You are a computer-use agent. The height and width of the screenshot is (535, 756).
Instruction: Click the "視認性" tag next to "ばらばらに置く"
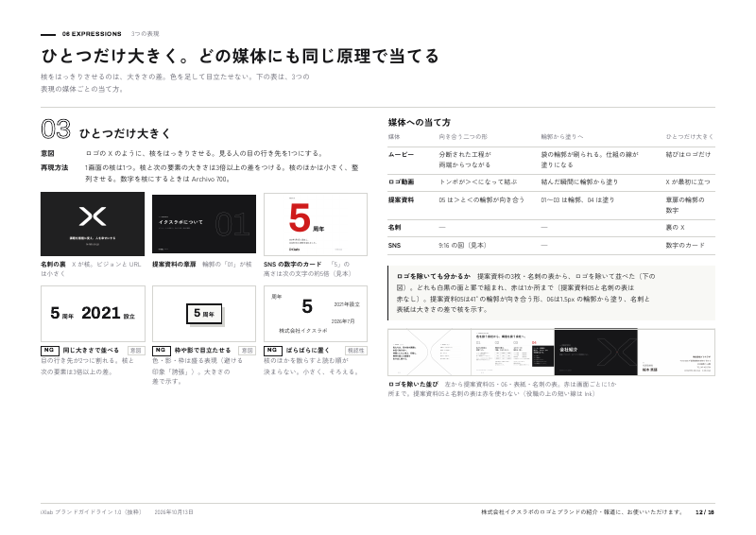click(x=356, y=351)
